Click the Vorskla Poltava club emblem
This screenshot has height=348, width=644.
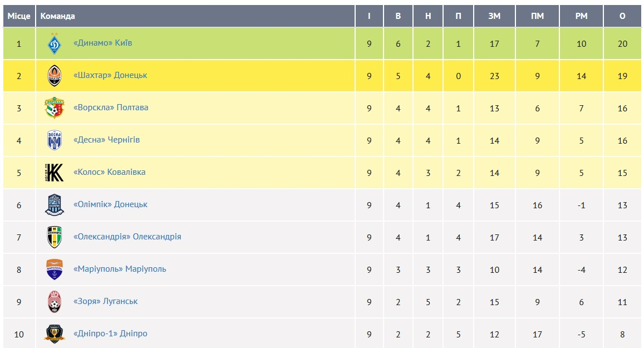(x=54, y=108)
